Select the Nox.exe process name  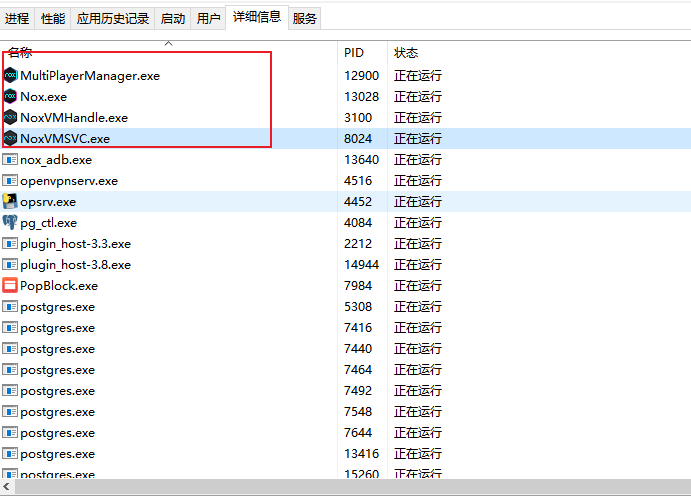tap(44, 96)
